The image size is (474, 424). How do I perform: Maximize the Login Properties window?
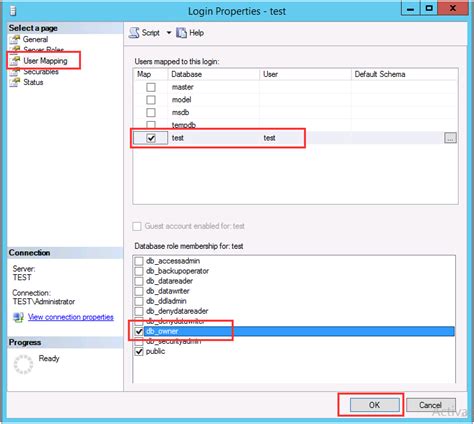pyautogui.click(x=429, y=9)
